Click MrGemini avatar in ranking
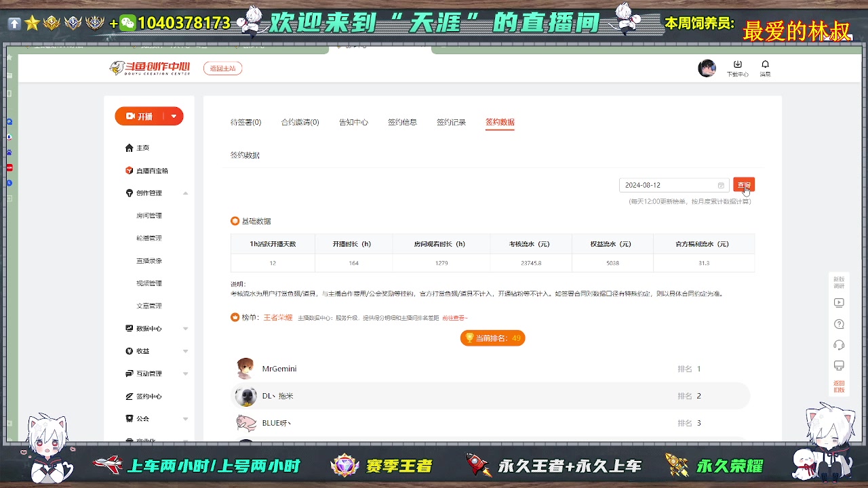868x488 pixels. tap(245, 369)
